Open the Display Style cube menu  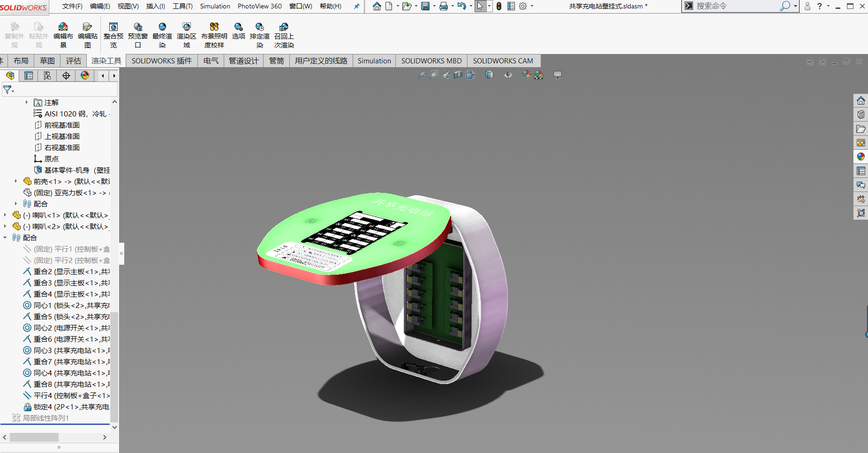[x=489, y=75]
